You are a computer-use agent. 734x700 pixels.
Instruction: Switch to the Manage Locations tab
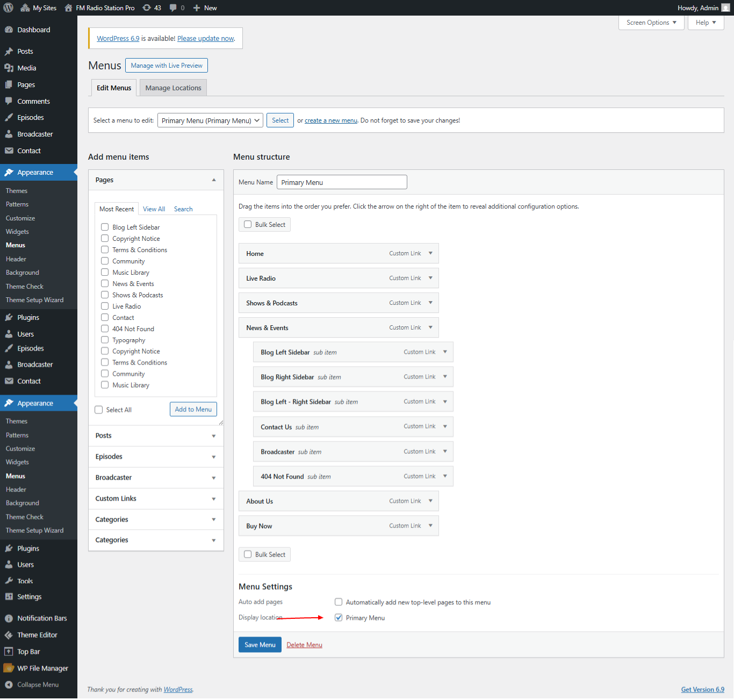point(173,88)
